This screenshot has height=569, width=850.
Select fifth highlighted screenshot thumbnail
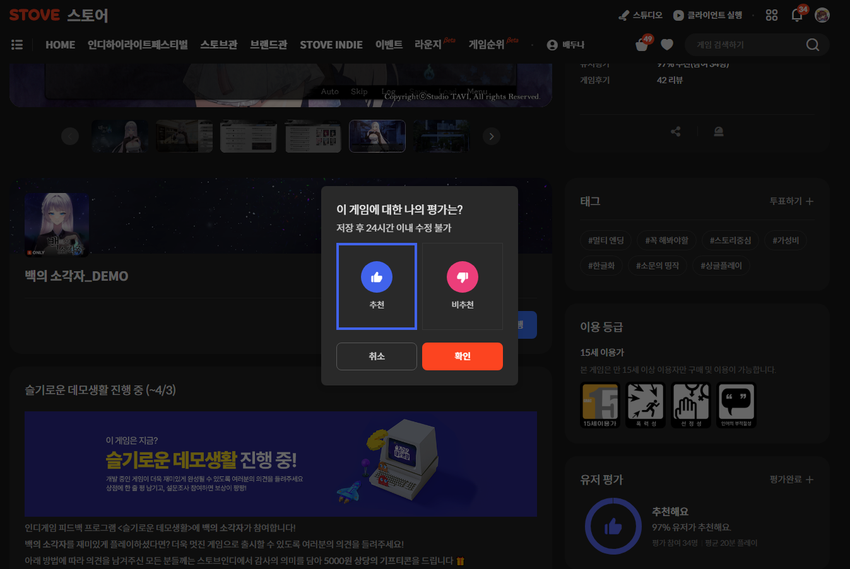pos(377,136)
